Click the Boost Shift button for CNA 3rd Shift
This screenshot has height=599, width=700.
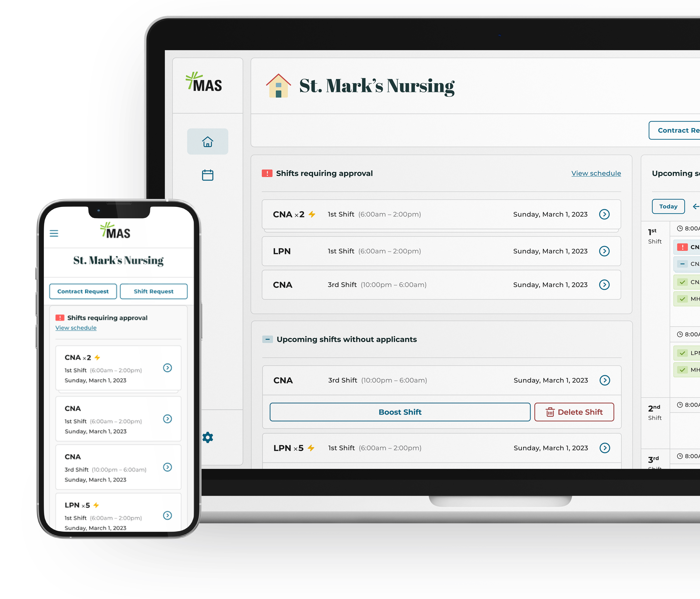(x=399, y=411)
